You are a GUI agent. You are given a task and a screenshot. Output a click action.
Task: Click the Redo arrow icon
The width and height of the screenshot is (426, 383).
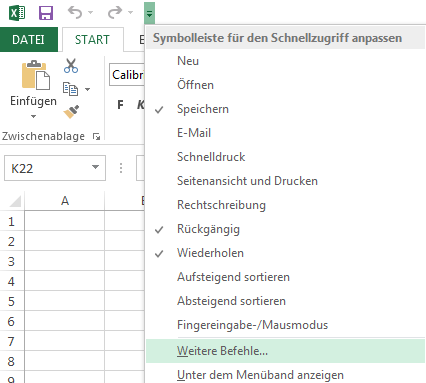tap(115, 13)
